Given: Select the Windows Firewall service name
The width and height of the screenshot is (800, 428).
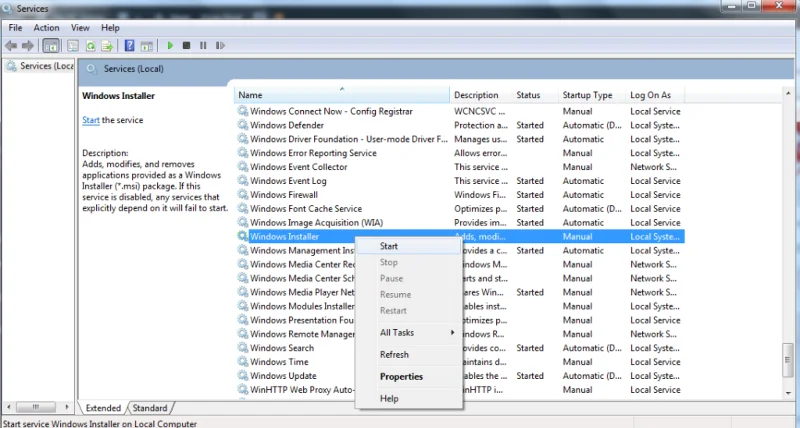Looking at the screenshot, I should click(284, 194).
